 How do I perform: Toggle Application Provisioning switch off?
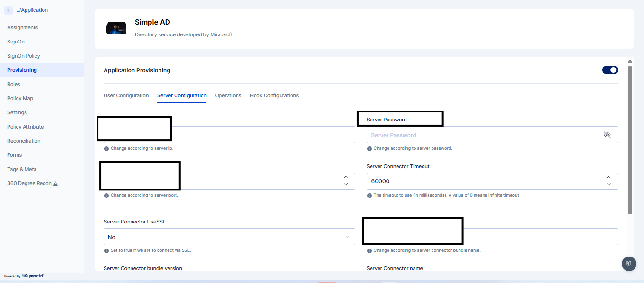(610, 70)
